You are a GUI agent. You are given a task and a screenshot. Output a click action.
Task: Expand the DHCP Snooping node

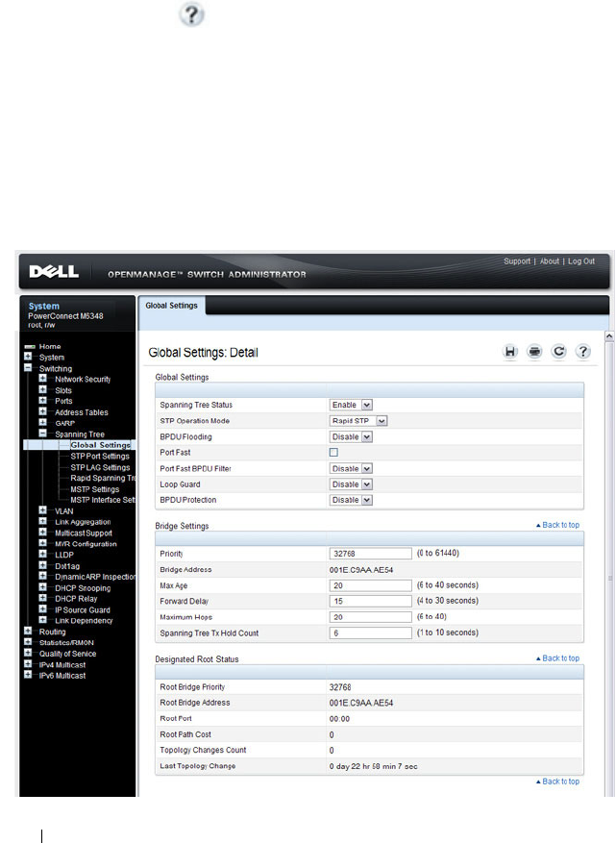tap(43, 587)
